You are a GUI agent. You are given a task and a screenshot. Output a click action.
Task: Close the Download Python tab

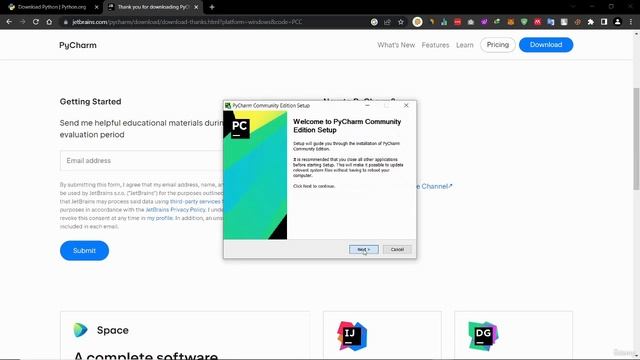[97, 7]
